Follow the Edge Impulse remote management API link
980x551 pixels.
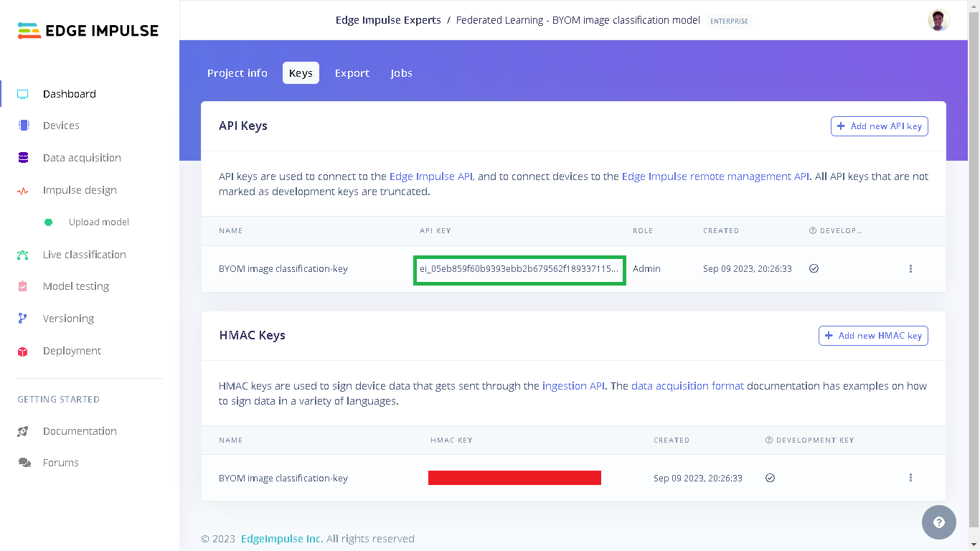pos(715,176)
